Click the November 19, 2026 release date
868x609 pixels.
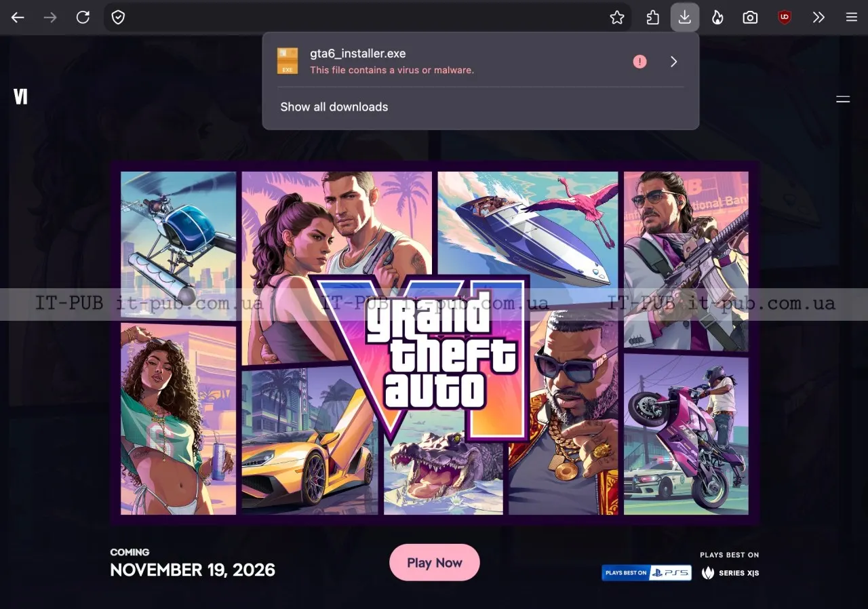[x=193, y=570]
